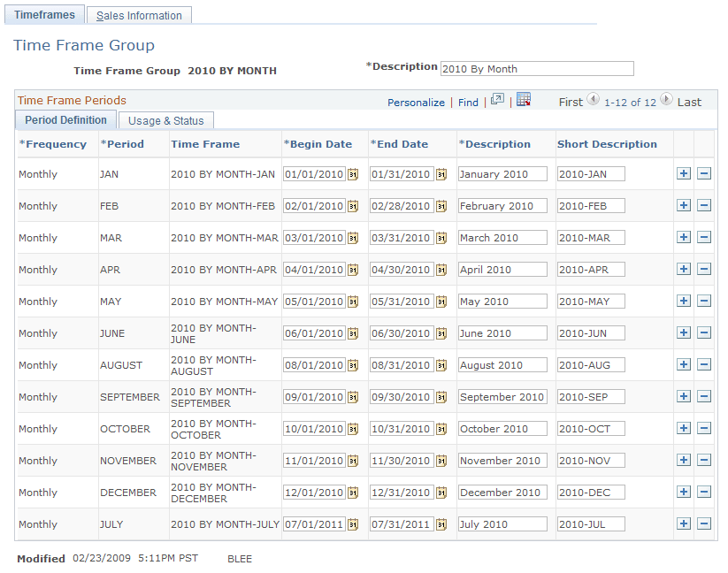Viewport: 728px width, 573px height.
Task: Download the Time Frame Periods grid to spreadsheet
Action: [524, 100]
